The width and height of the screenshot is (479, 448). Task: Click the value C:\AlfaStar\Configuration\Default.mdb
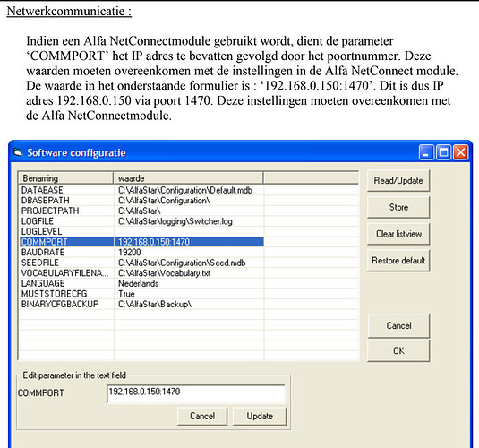click(x=185, y=190)
